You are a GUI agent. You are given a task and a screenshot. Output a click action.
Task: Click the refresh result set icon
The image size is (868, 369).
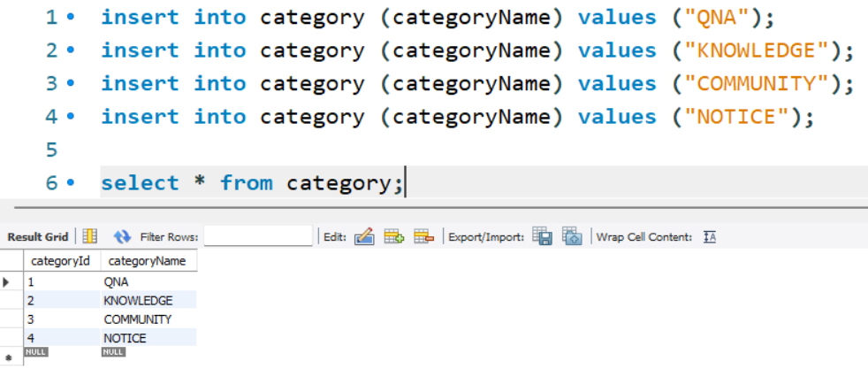pos(122,237)
